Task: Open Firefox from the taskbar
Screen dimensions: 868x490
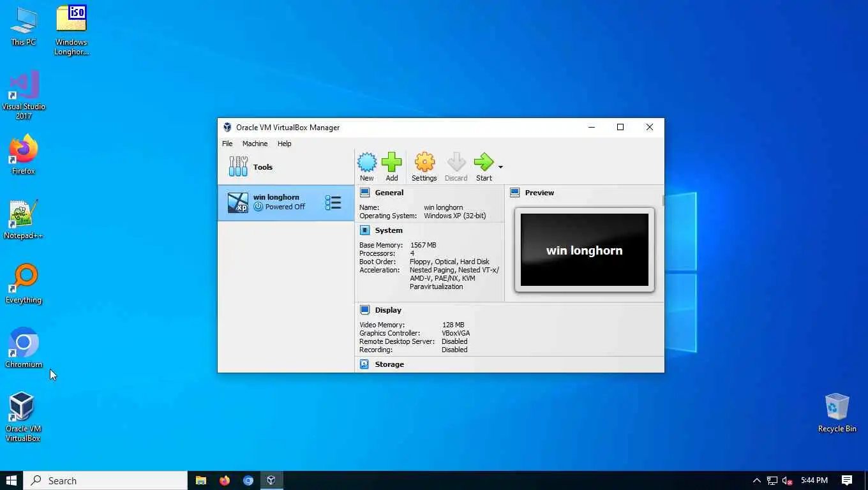Action: 225,480
